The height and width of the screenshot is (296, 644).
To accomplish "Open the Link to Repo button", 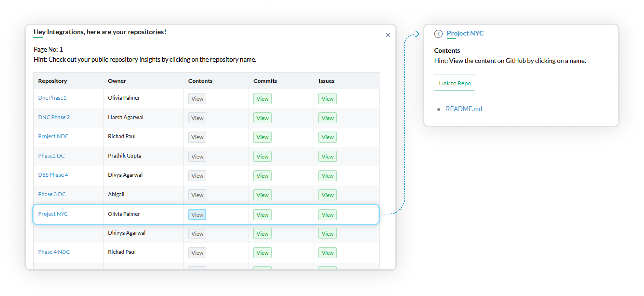I will [454, 83].
